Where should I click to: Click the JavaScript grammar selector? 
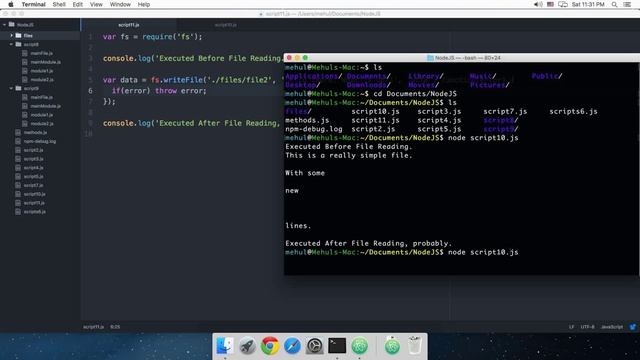click(x=612, y=327)
